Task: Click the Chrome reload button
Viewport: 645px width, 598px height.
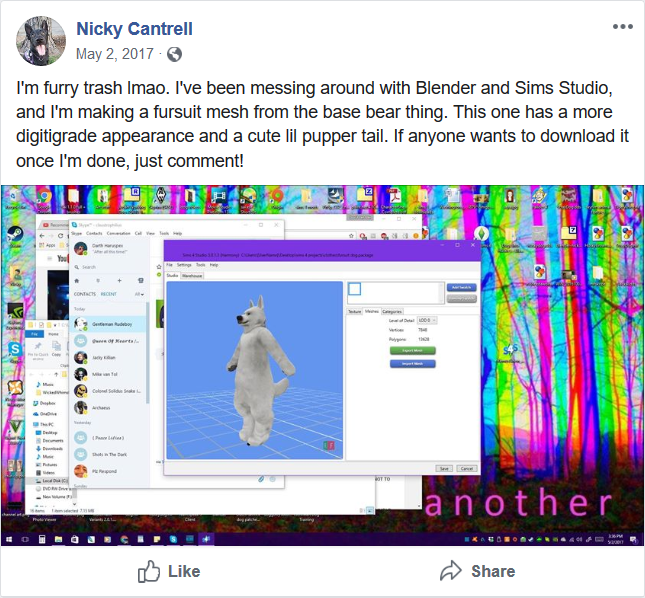Action: coord(61,236)
